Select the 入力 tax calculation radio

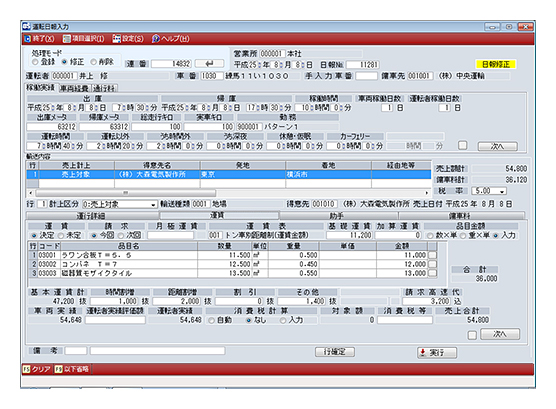coord(283,320)
